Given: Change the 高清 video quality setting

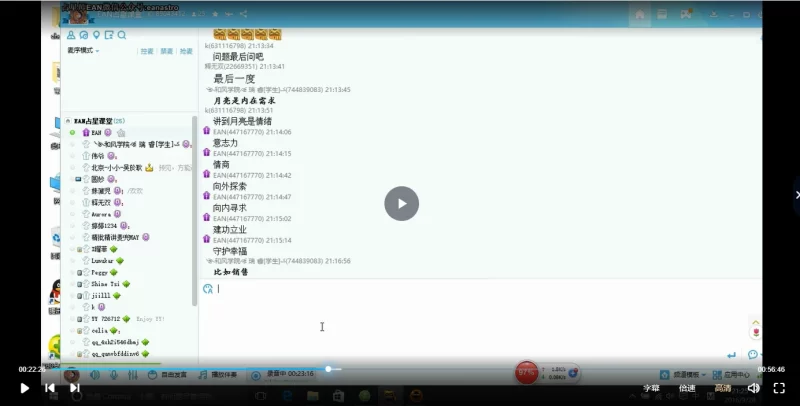Looking at the screenshot, I should coord(722,388).
